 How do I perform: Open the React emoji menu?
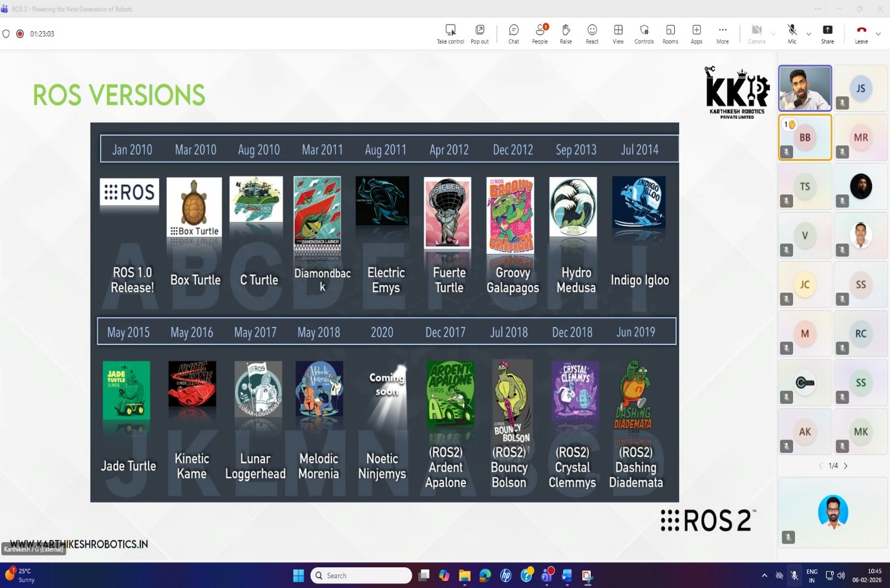pyautogui.click(x=591, y=34)
